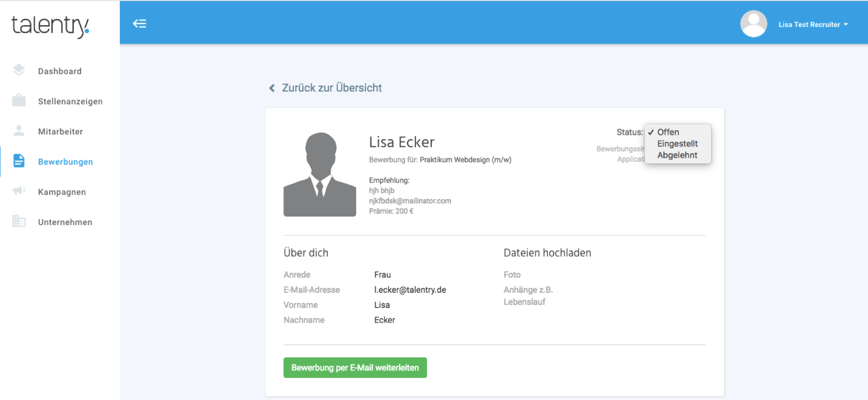The height and width of the screenshot is (400, 868).
Task: Click the Unternehmen building icon
Action: [x=19, y=221]
